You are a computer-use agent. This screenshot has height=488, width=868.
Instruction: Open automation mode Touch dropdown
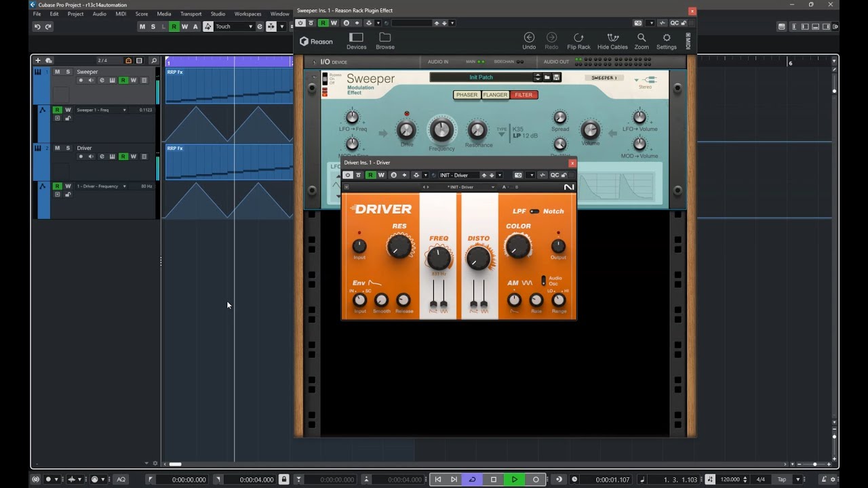click(x=234, y=26)
